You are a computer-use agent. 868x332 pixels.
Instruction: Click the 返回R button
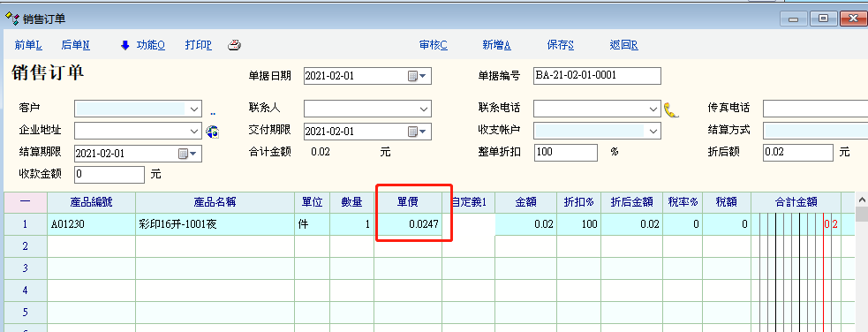624,45
